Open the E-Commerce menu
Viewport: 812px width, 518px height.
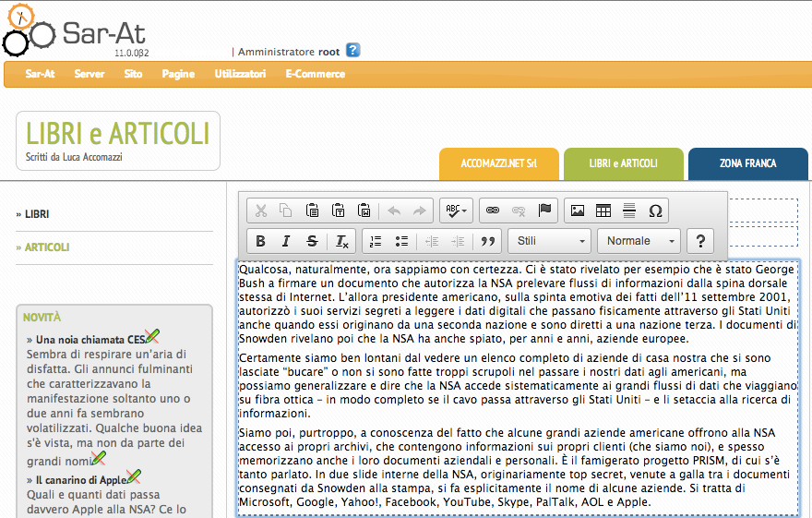pyautogui.click(x=316, y=74)
